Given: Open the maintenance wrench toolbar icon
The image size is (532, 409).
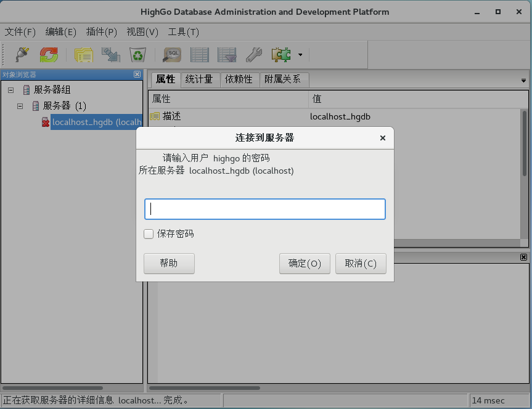Looking at the screenshot, I should (253, 55).
